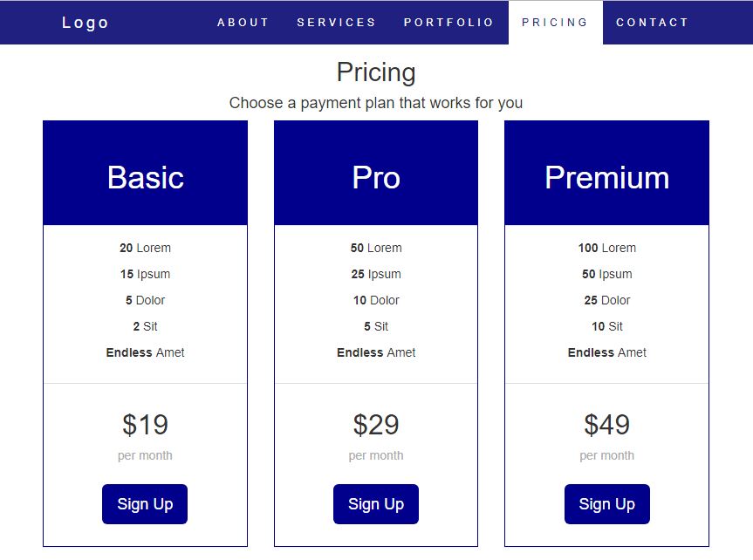Go to the Services nav link
The width and height of the screenshot is (753, 560).
(x=336, y=23)
